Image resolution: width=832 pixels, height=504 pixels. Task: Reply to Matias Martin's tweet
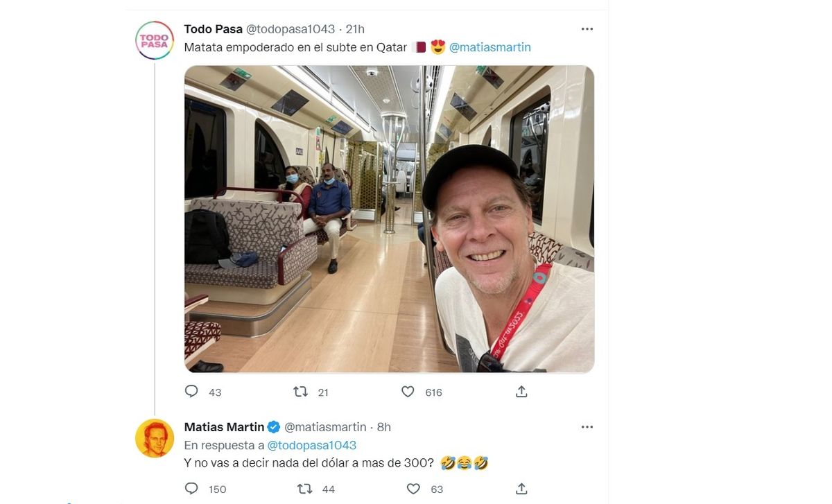pos(192,489)
